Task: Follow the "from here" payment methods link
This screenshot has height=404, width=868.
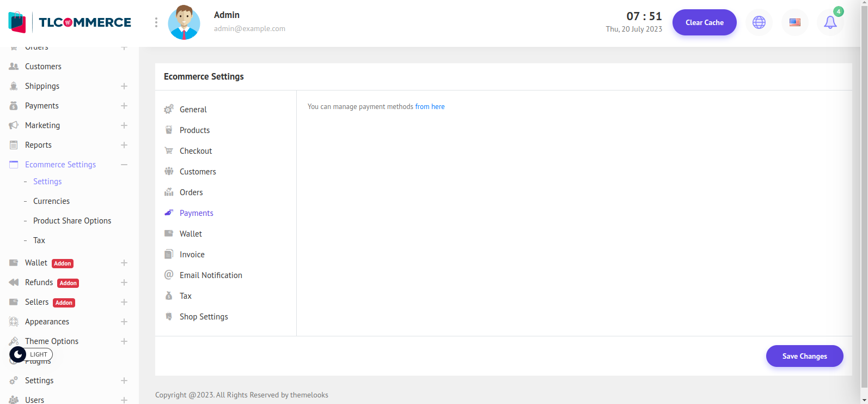Action: point(430,107)
